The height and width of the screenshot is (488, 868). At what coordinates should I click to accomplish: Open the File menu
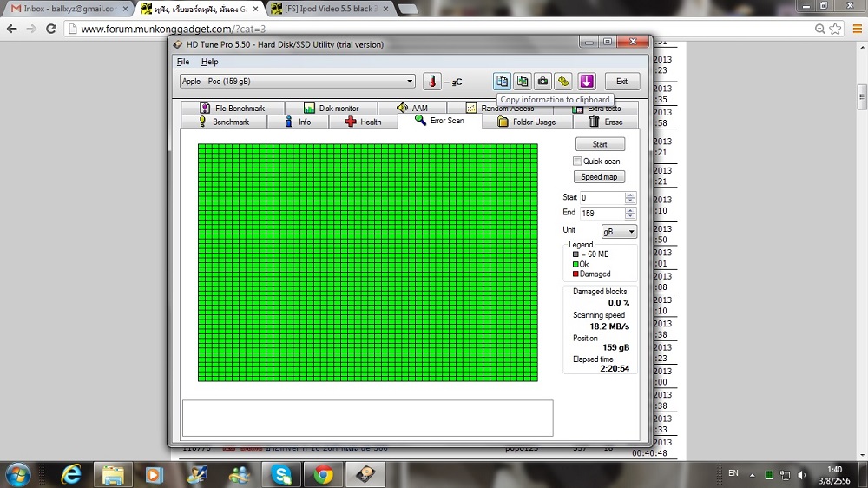point(183,62)
